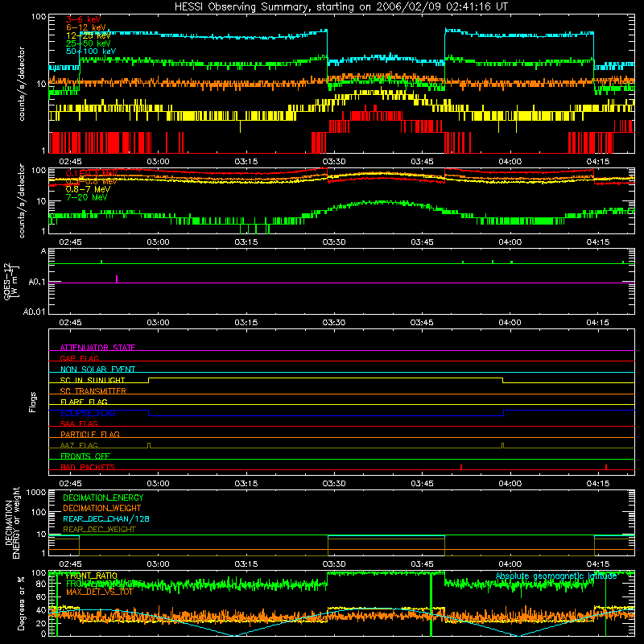
Task: Click the REAR_DEC_CHAN/128 legend label
Action: 106,518
